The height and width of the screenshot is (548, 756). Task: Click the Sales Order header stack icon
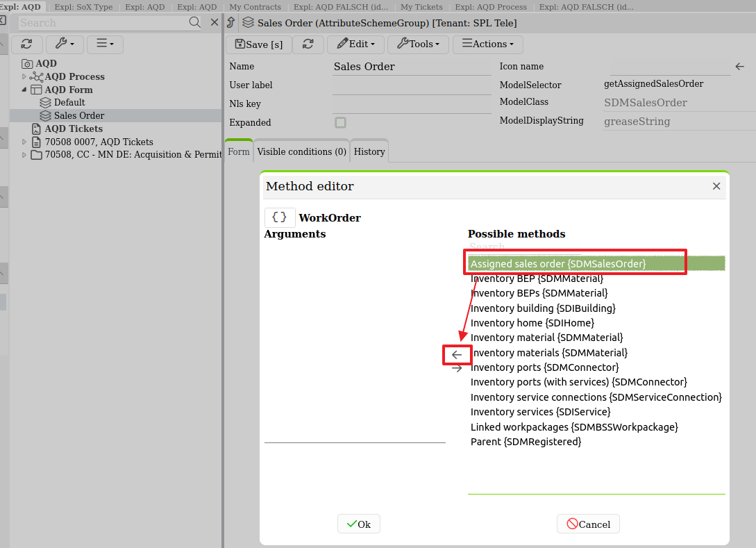248,23
